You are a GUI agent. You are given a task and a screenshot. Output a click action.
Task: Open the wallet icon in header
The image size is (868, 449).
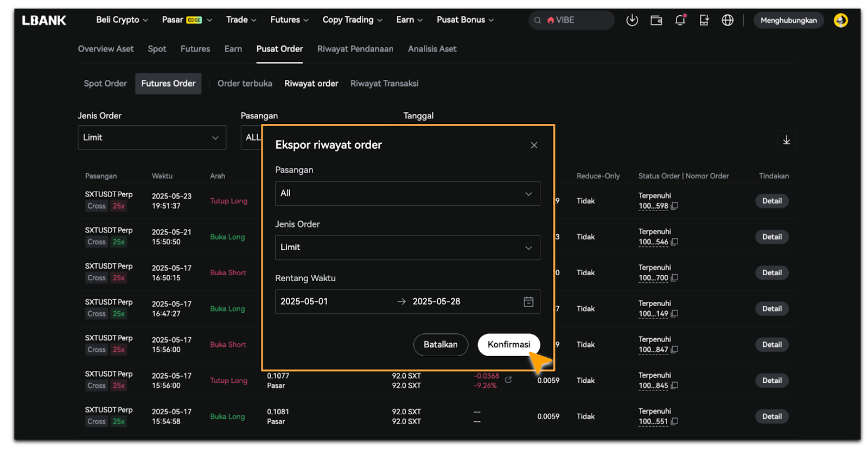coord(656,20)
